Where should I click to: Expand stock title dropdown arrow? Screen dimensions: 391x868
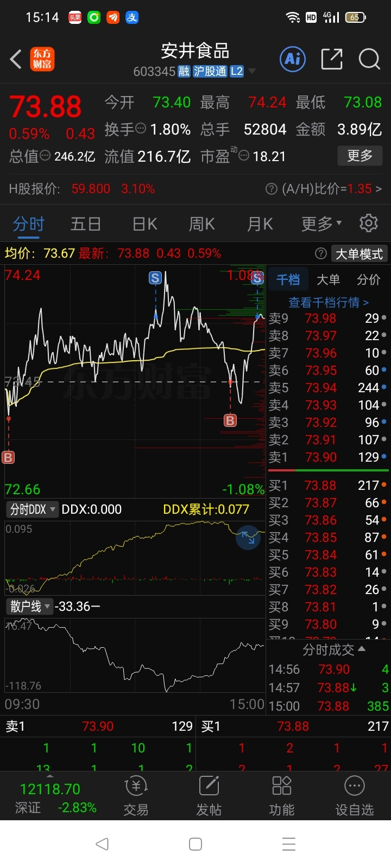pos(252,72)
